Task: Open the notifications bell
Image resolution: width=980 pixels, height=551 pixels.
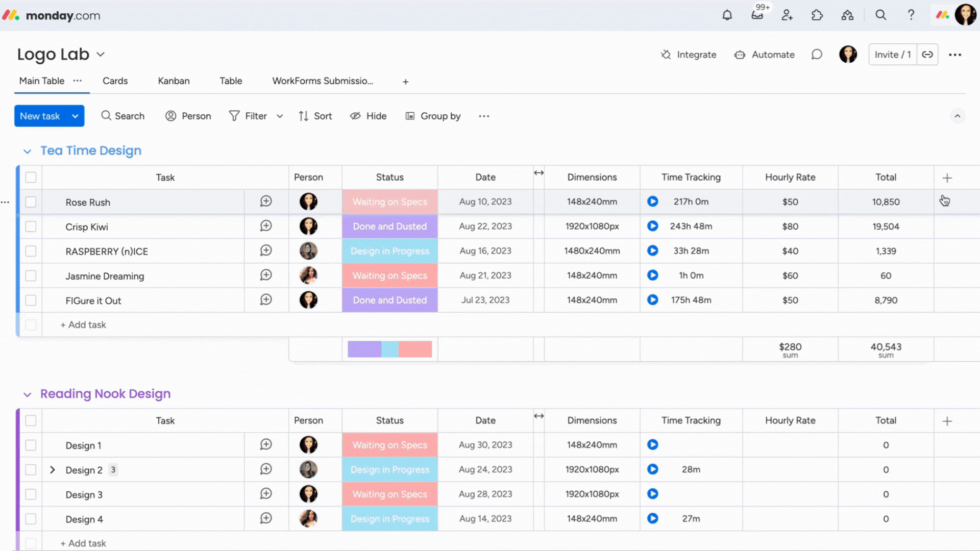Action: (x=727, y=15)
